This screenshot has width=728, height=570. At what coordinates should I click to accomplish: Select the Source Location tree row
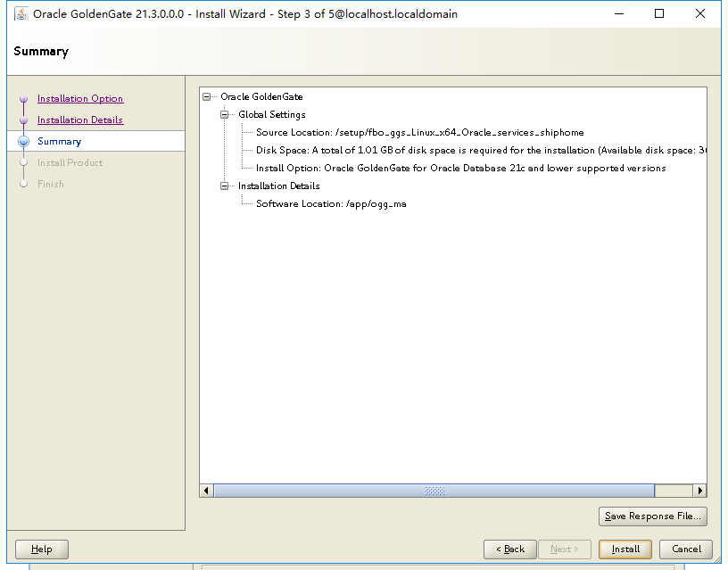[419, 133]
